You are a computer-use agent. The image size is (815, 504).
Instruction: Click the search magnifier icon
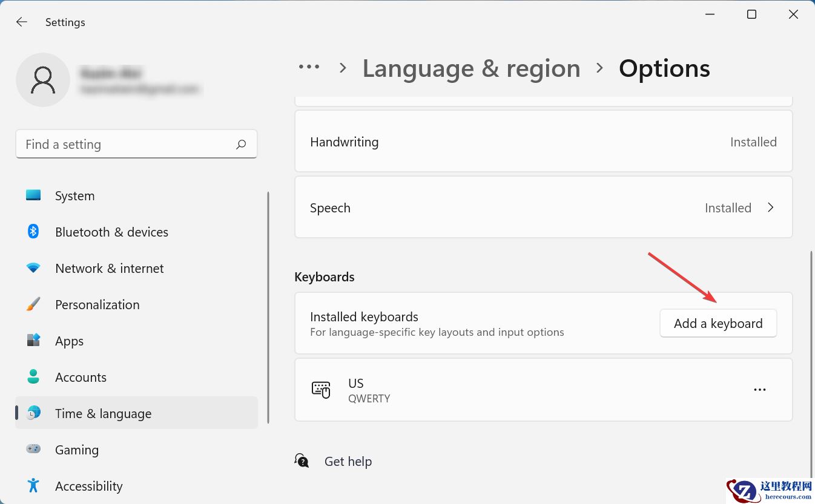coord(241,145)
